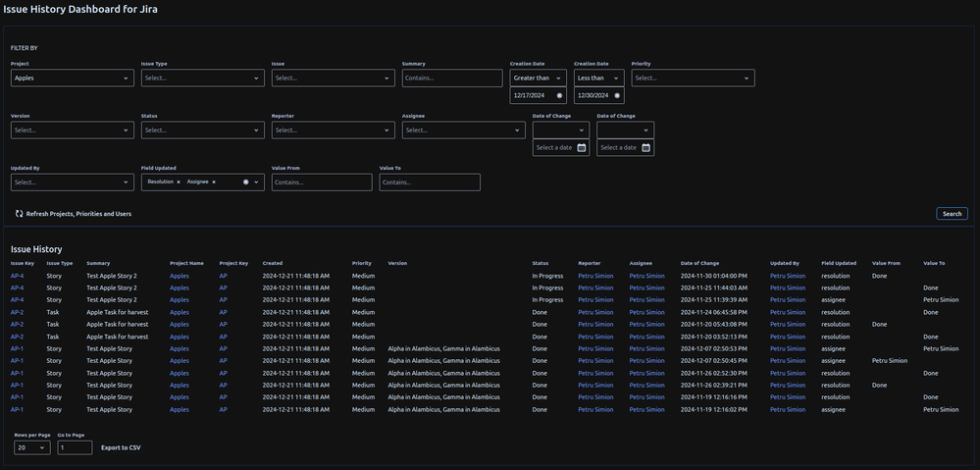Click the 12/17/2024 creation date field
Image resolution: width=980 pixels, height=470 pixels.
(539, 95)
